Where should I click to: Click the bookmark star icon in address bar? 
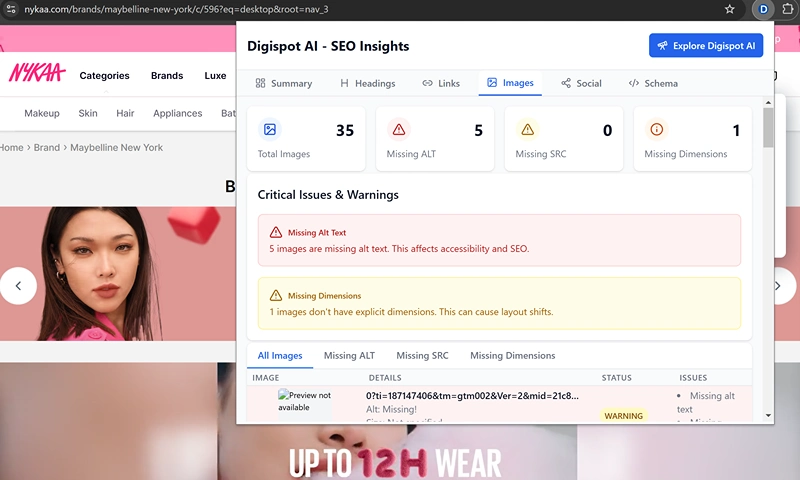(730, 9)
